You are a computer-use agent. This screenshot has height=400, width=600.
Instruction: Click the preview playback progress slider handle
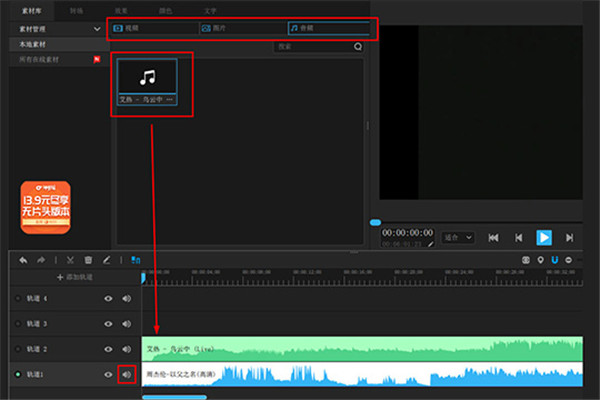pyautogui.click(x=375, y=222)
